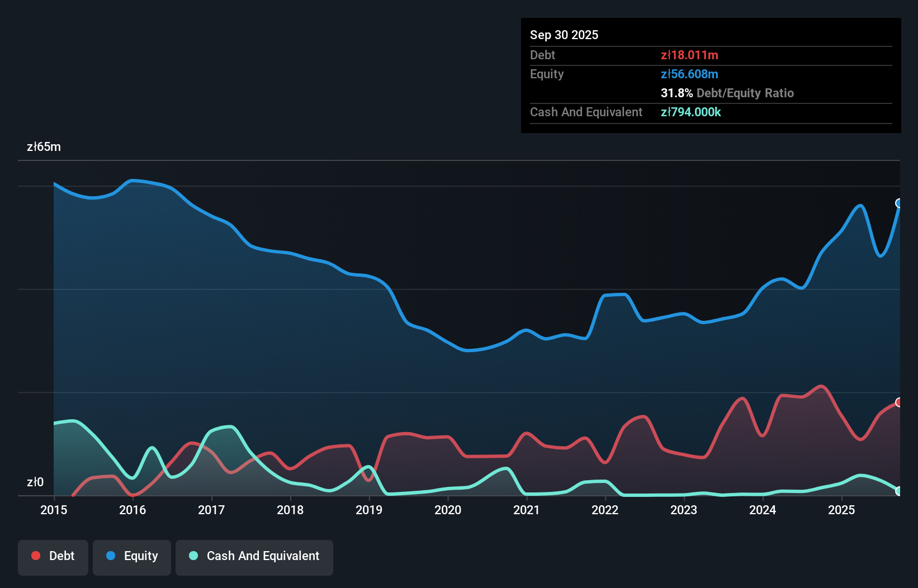The height and width of the screenshot is (588, 918).
Task: Select the Sep 30 2025 tooltip header
Action: (x=565, y=35)
